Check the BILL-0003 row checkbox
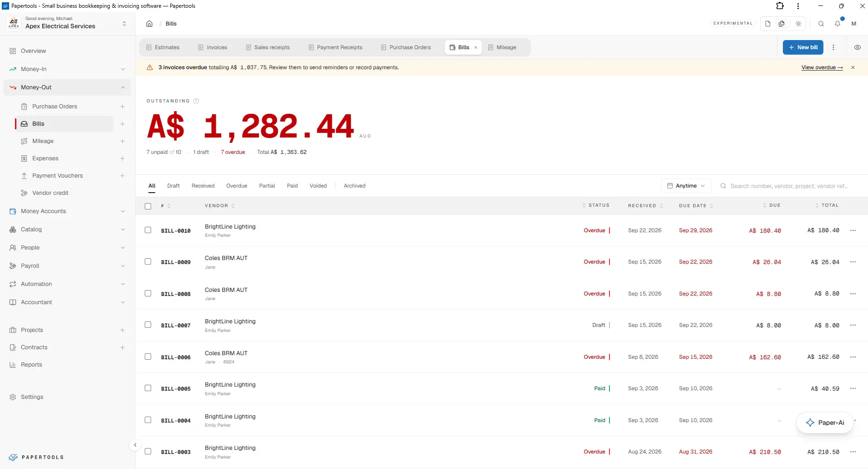Image resolution: width=868 pixels, height=469 pixels. (148, 451)
